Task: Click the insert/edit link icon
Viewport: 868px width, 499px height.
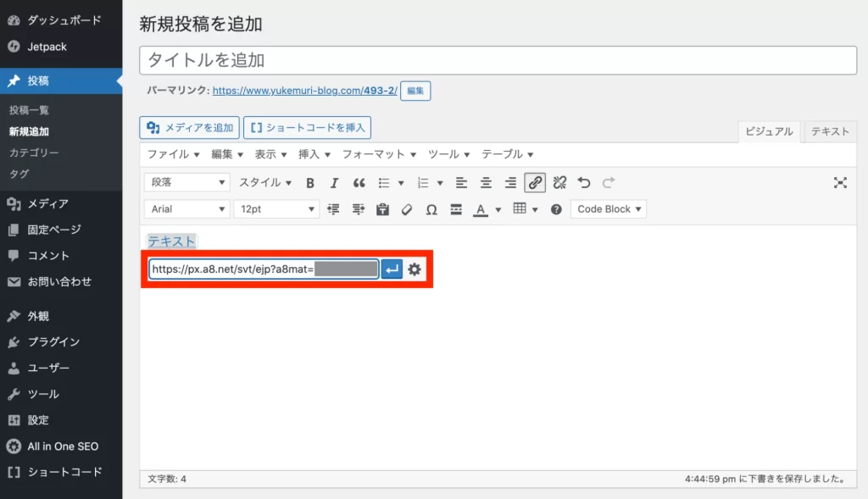Action: [x=535, y=182]
